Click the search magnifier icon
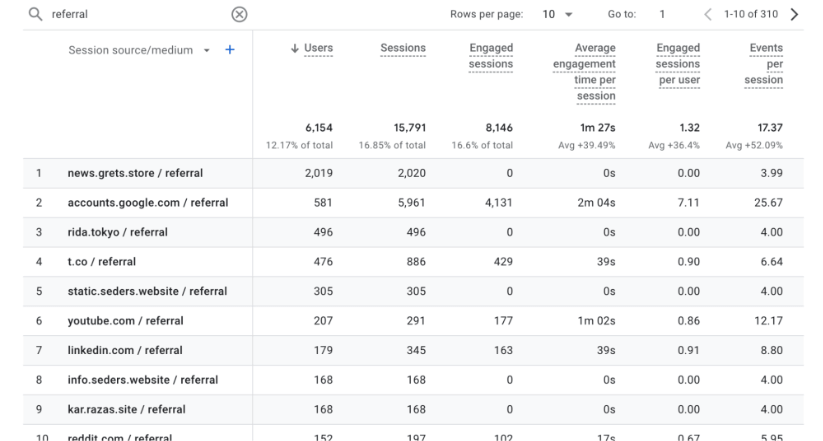 pos(35,14)
